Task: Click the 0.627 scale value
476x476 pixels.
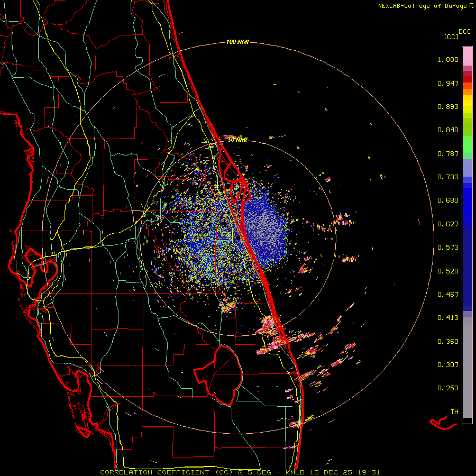Action: [x=448, y=224]
